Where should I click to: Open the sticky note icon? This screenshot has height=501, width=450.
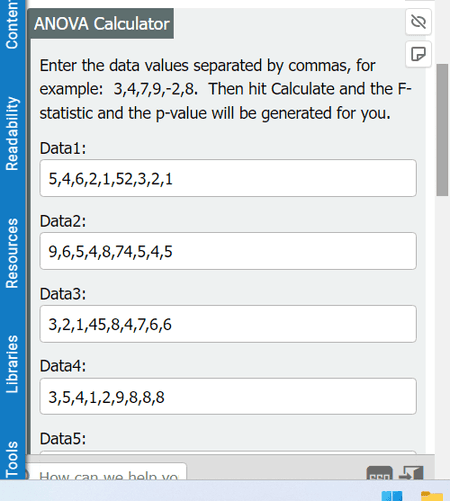tap(418, 54)
